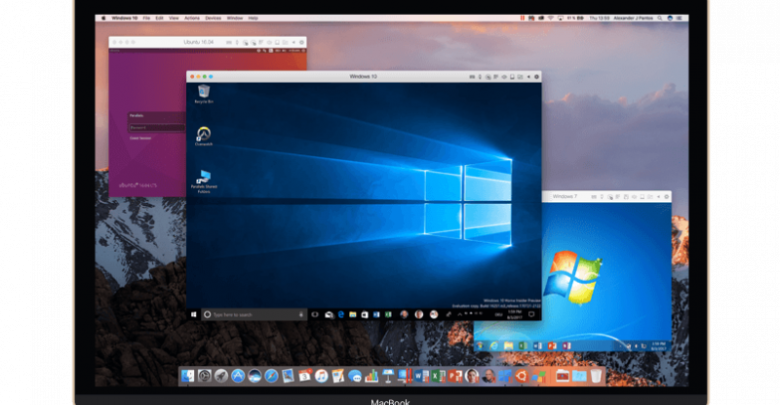780x405 pixels.
Task: Open the View menu
Action: tap(174, 18)
